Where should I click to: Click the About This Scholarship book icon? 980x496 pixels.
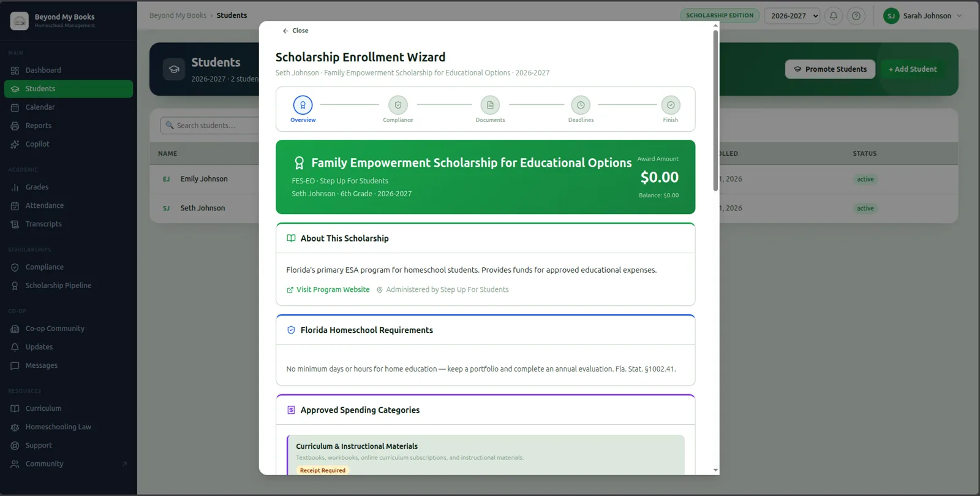coord(291,238)
